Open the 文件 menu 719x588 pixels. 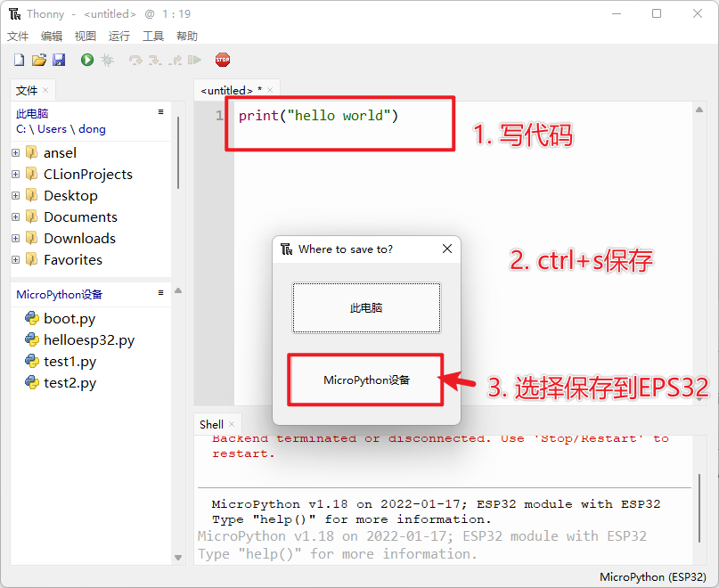[18, 36]
